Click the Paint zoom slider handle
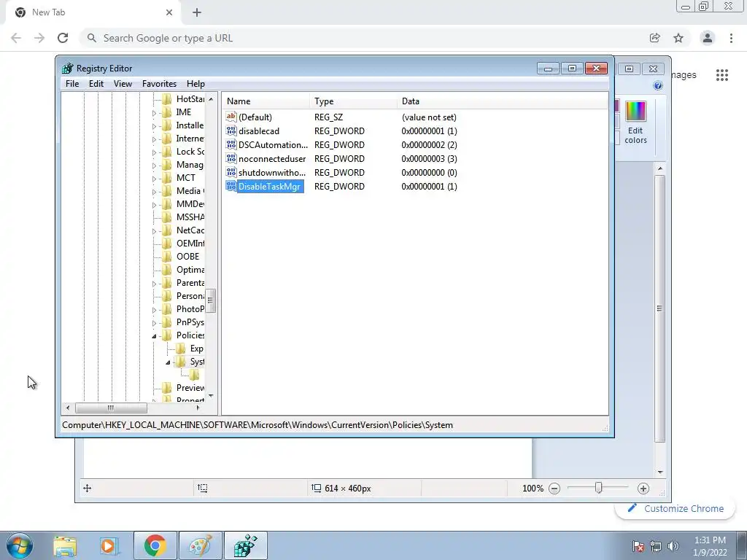Image resolution: width=747 pixels, height=560 pixels. point(598,488)
